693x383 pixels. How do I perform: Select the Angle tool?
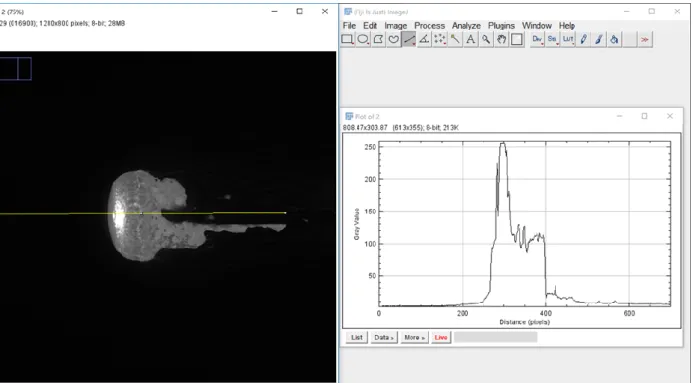[x=424, y=39]
